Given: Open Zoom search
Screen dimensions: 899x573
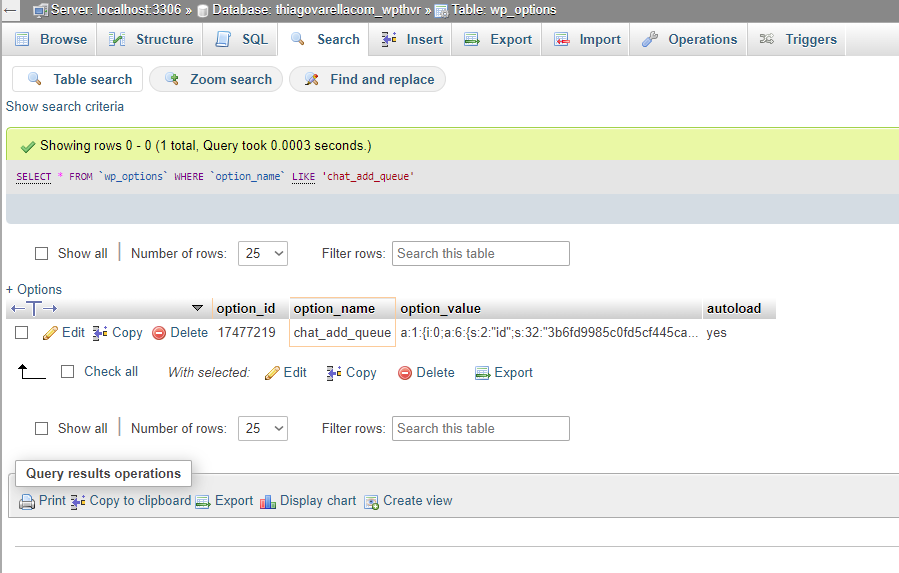Looking at the screenshot, I should click(x=216, y=79).
